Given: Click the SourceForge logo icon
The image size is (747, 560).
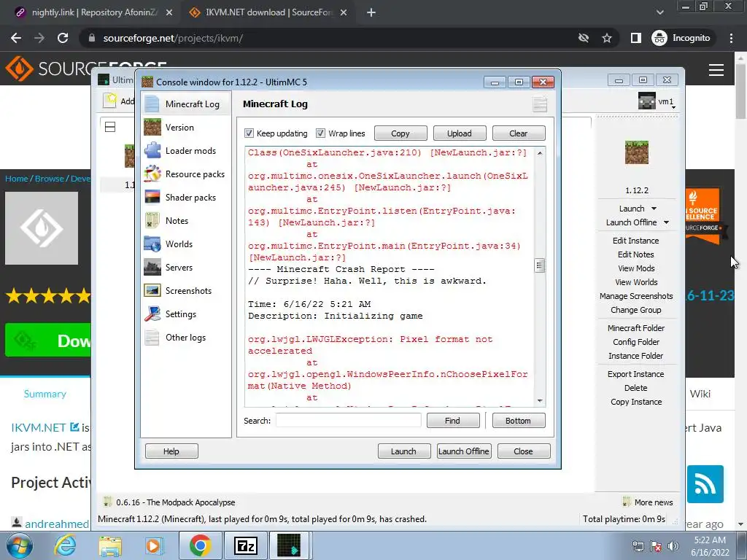Looking at the screenshot, I should 19,69.
